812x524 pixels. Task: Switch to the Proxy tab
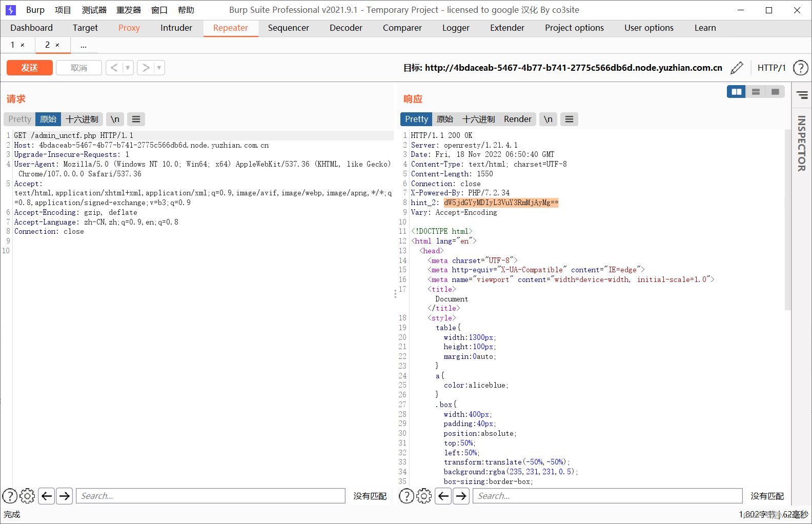[x=129, y=28]
